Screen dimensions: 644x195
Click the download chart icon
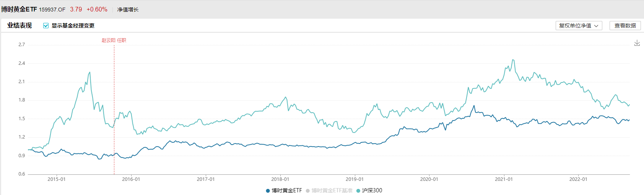coord(637,43)
